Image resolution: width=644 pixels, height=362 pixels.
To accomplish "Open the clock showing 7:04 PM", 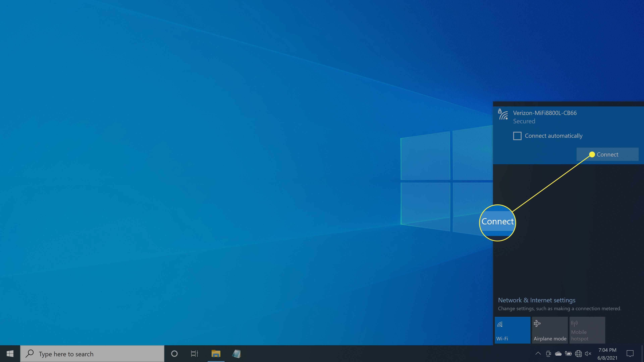I will point(607,354).
